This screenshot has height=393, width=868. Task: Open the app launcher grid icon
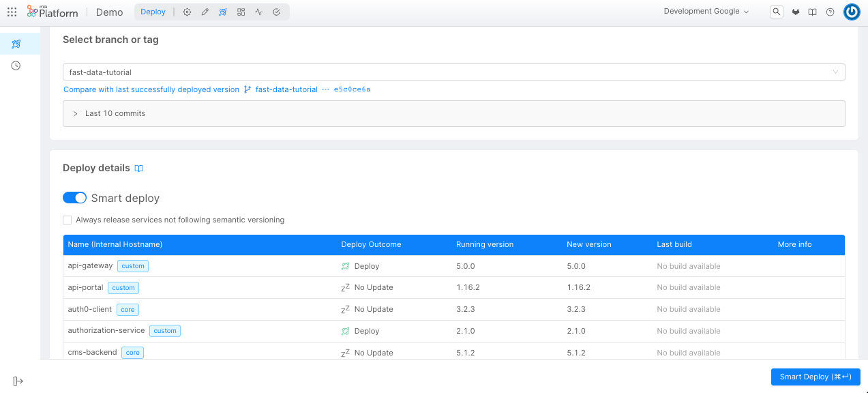[12, 12]
